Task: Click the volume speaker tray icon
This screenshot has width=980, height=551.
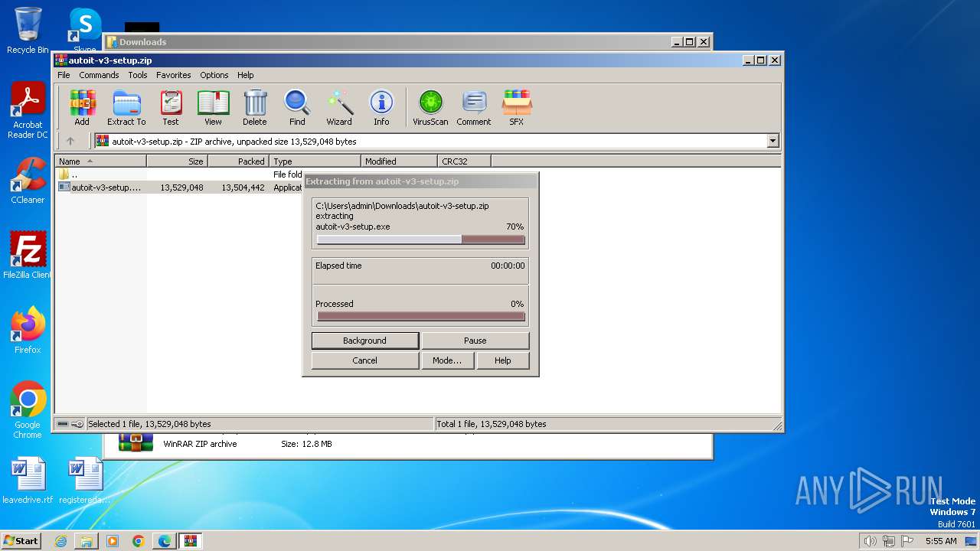Action: coord(870,541)
